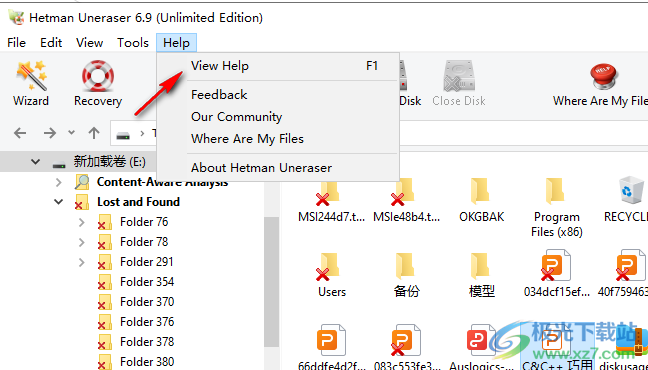This screenshot has width=648, height=370.
Task: Select Folder 370 tree item
Action: pos(147,302)
